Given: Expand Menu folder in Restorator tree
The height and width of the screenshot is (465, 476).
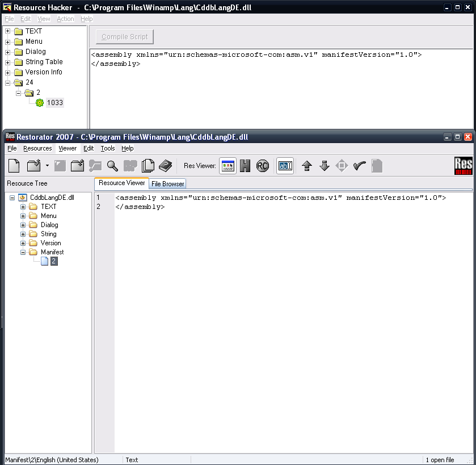Looking at the screenshot, I should click(x=23, y=216).
